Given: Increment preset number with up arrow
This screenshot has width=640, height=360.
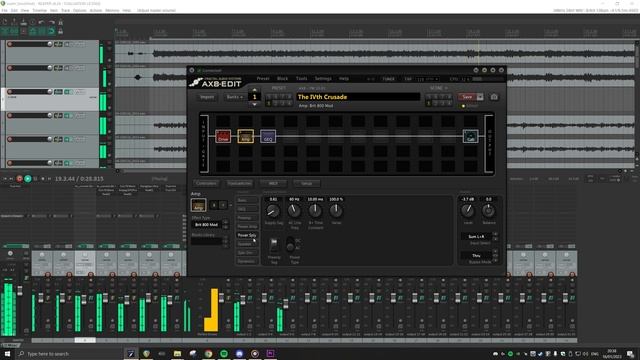Looking at the screenshot, I should [255, 89].
